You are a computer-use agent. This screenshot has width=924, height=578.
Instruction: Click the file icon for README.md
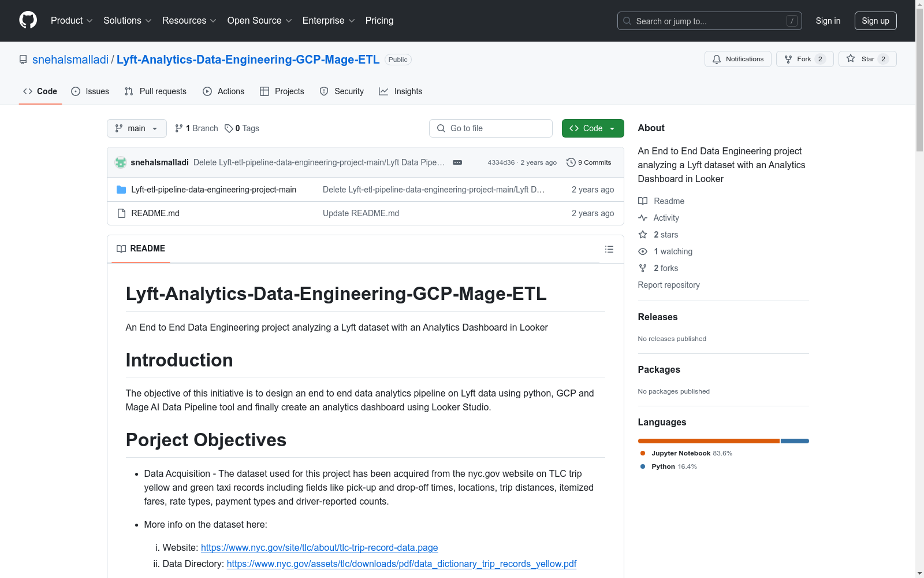click(x=121, y=213)
